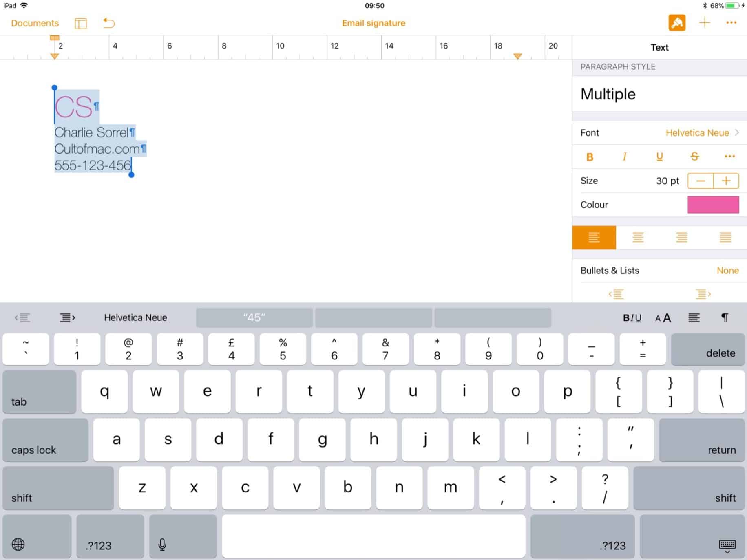Viewport: 747px width, 560px height.
Task: Tap the AA text size shortcut icon
Action: [x=663, y=318]
